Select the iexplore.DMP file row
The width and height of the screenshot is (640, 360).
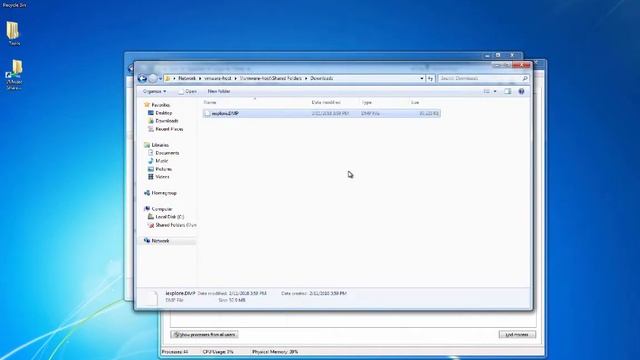(321, 113)
